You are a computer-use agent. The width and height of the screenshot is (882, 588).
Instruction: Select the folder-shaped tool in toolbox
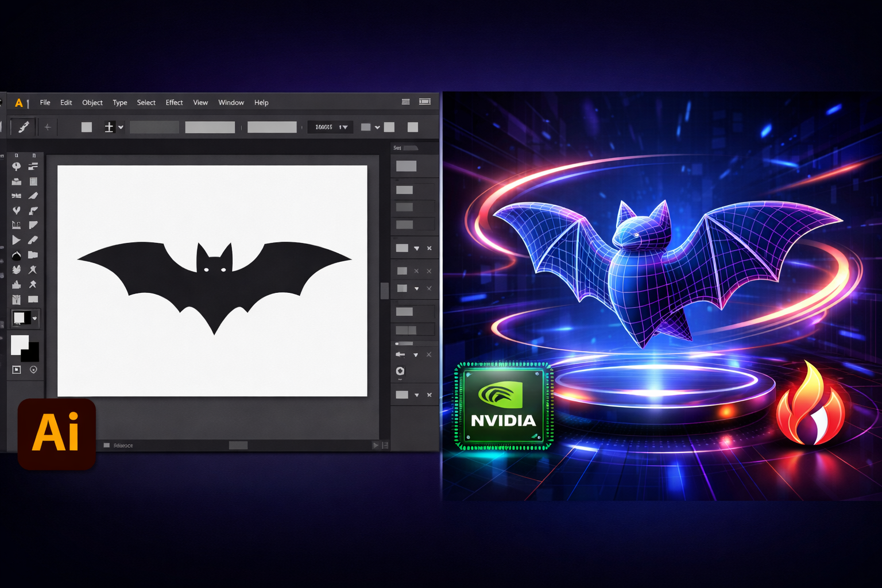(x=33, y=255)
